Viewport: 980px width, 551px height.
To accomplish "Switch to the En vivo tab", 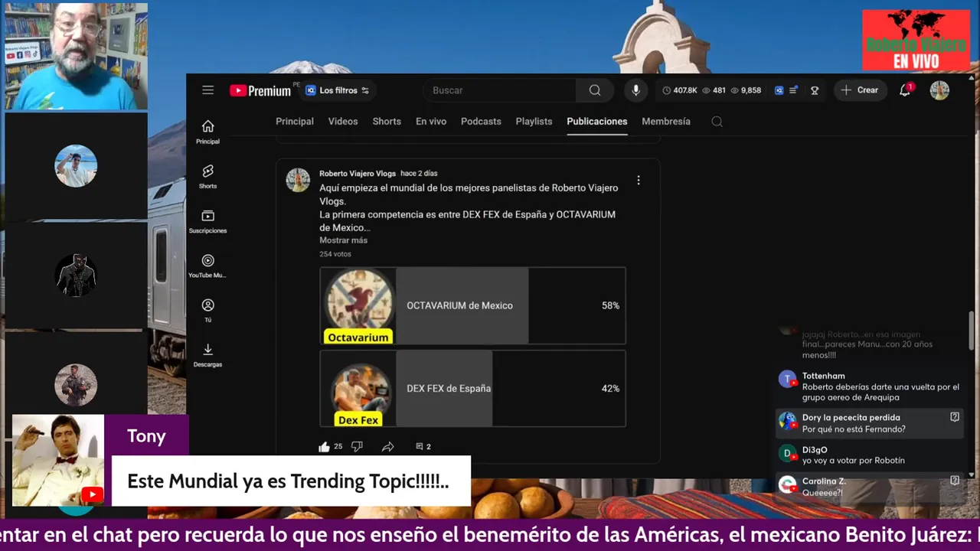I will (431, 121).
